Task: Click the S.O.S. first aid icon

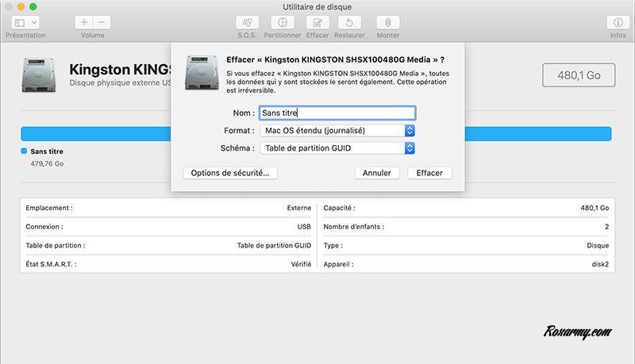Action: coord(248,23)
